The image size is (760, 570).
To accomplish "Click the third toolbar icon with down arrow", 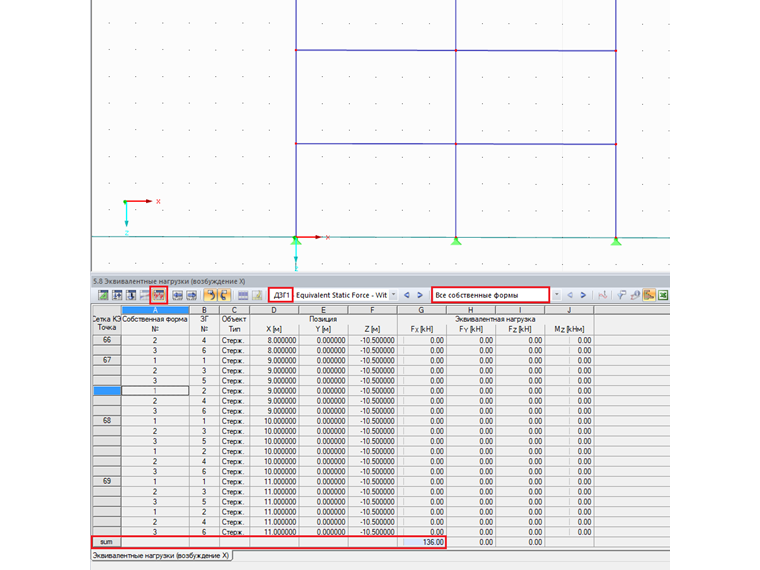I will (x=131, y=295).
